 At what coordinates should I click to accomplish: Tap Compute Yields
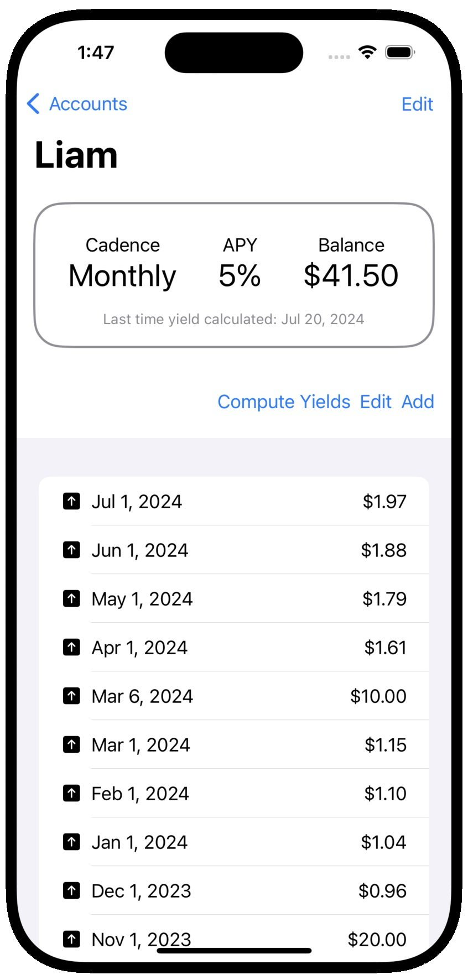[x=284, y=402]
